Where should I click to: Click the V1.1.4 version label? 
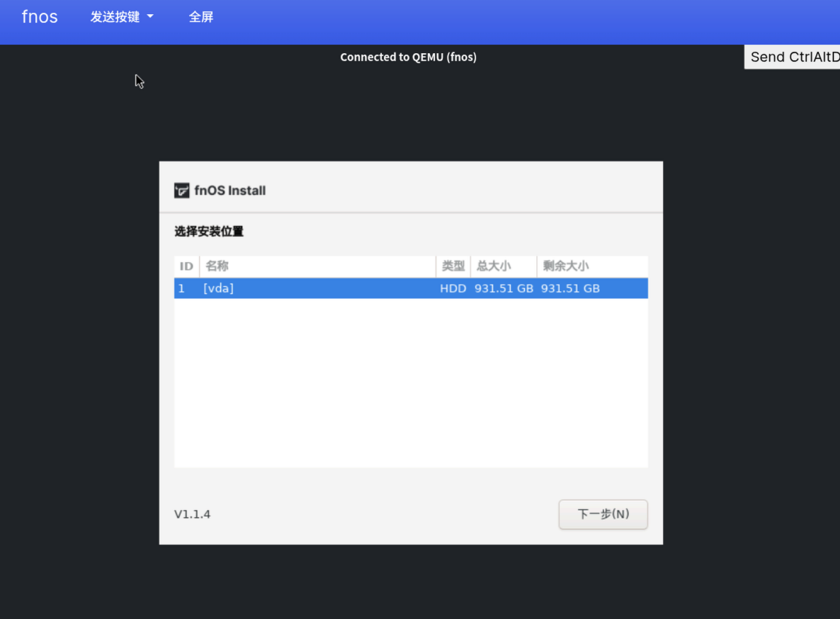pyautogui.click(x=193, y=514)
